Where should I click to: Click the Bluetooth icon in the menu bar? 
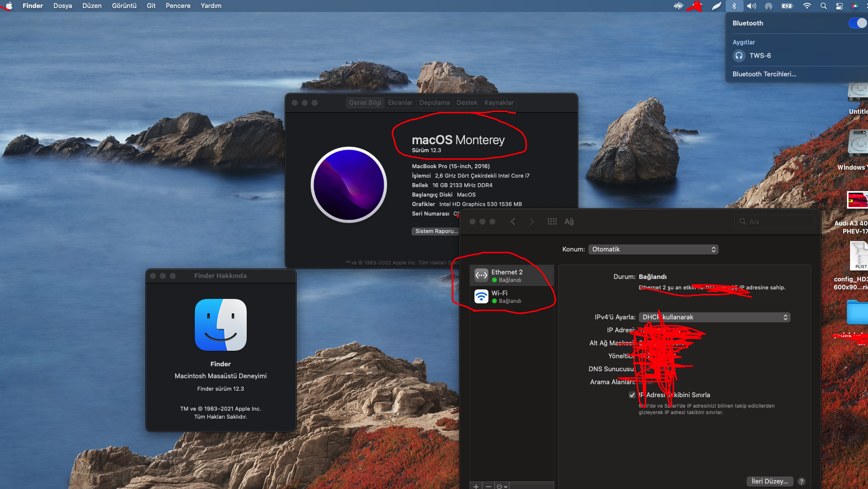734,6
